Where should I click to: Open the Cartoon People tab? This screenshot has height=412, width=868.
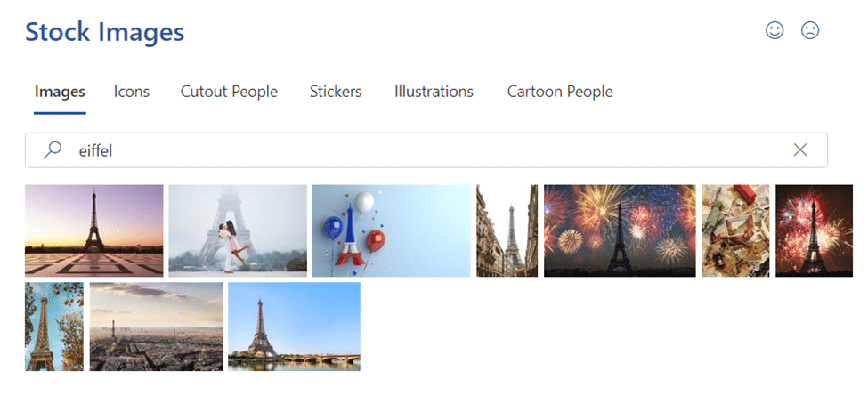coord(560,92)
